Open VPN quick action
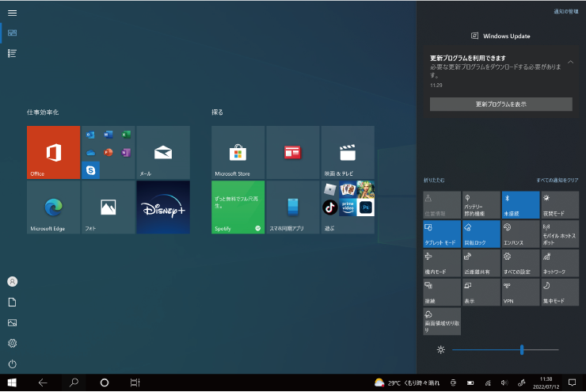Viewport: 586px width, 392px height. (x=520, y=292)
